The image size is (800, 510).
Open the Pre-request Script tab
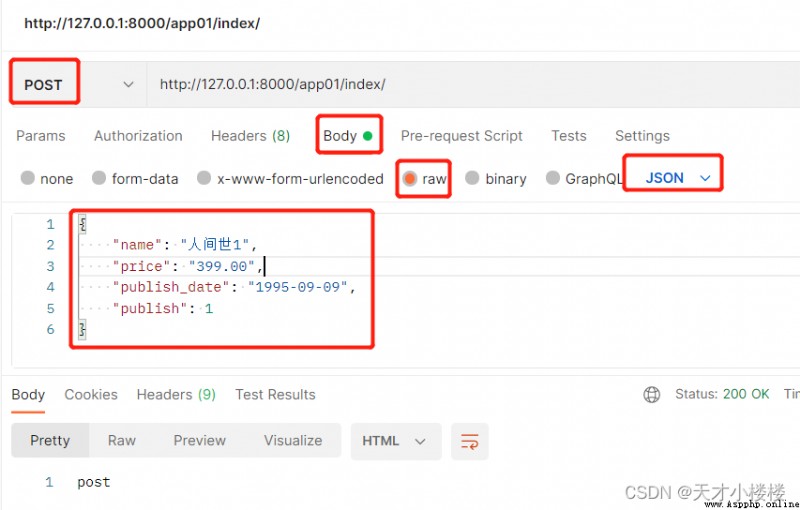click(462, 136)
